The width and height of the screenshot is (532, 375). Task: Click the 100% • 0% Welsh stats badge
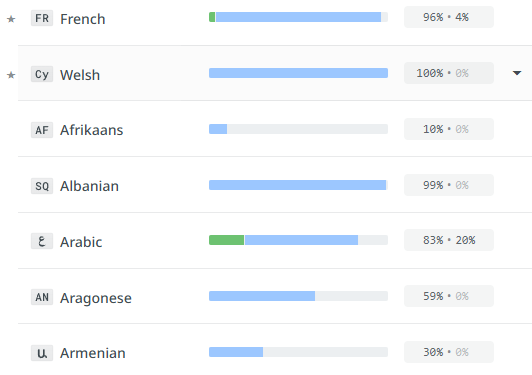[x=449, y=73]
